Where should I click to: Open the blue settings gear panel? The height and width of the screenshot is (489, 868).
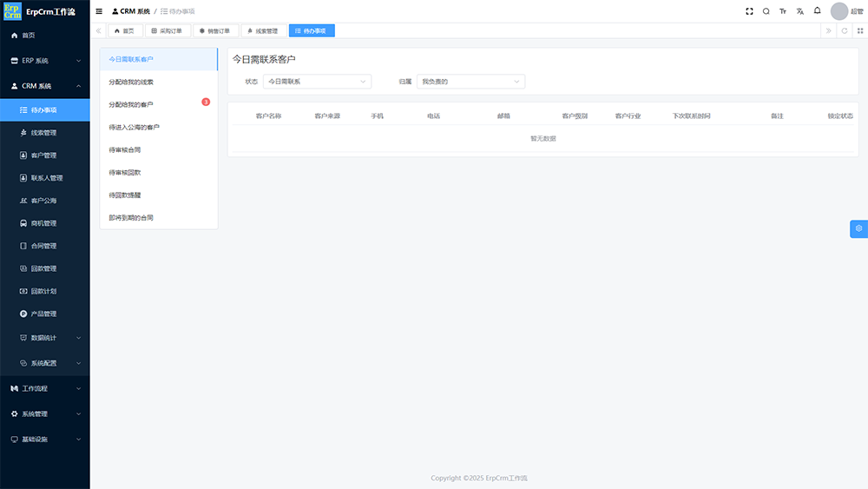[858, 228]
